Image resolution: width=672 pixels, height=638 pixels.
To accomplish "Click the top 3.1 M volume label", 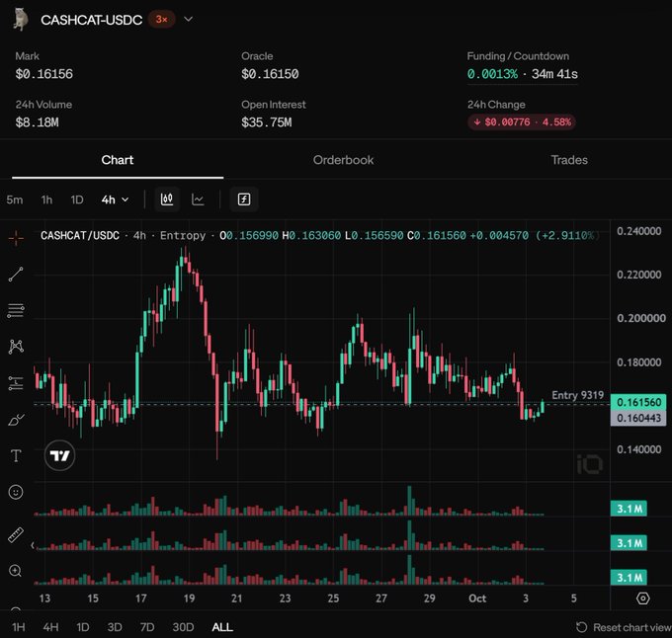I will 630,509.
